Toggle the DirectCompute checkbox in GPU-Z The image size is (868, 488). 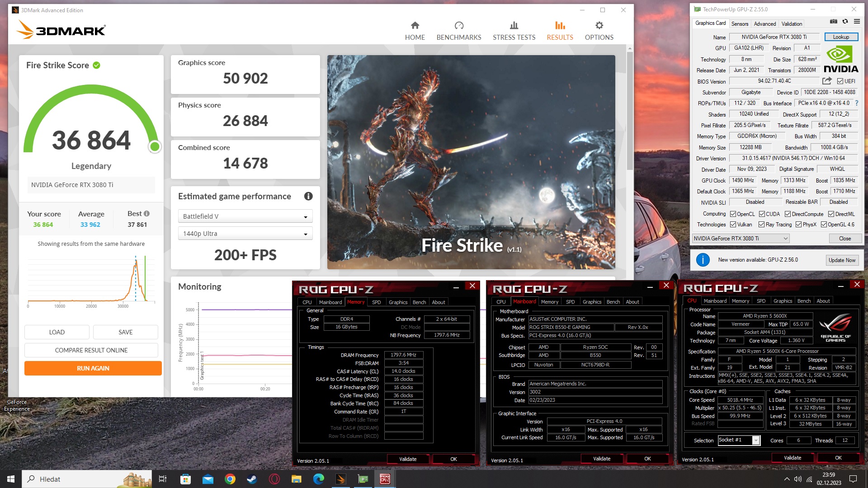click(788, 214)
